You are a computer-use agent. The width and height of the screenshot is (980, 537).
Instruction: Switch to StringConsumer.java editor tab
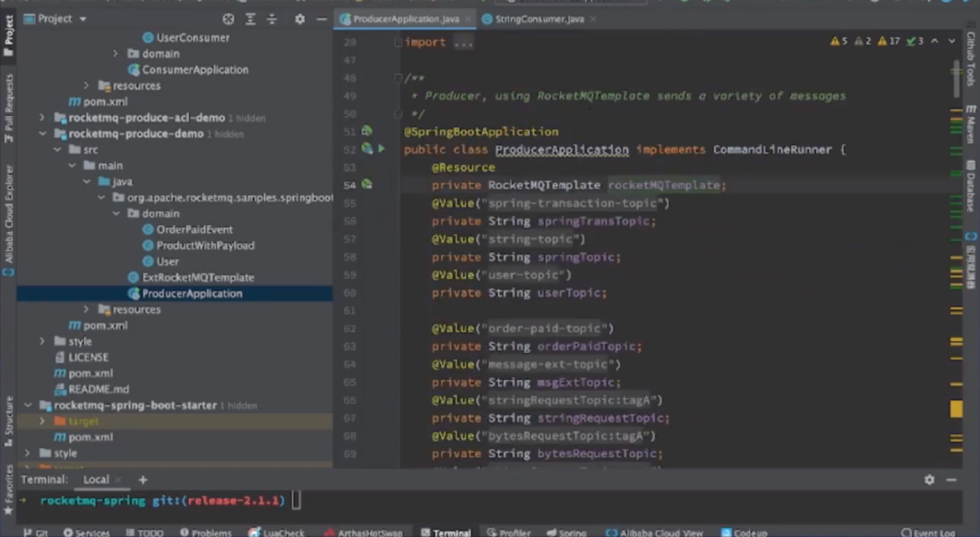pos(539,19)
